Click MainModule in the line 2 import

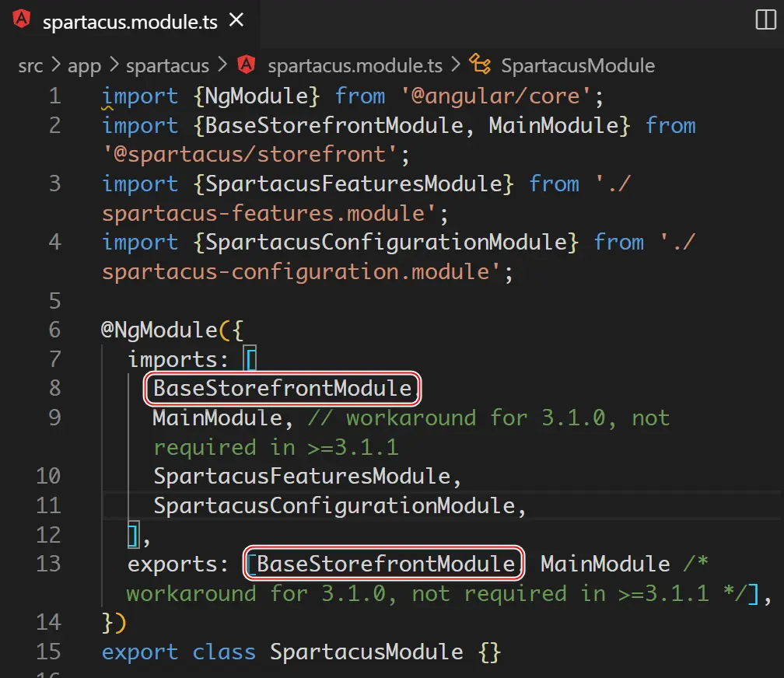tap(554, 125)
